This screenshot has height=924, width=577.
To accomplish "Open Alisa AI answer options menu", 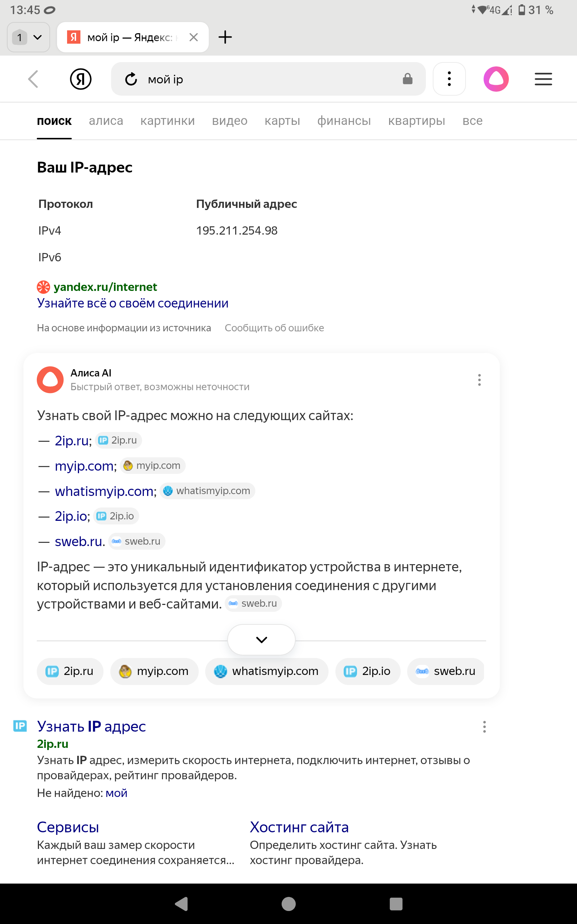I will pyautogui.click(x=479, y=380).
